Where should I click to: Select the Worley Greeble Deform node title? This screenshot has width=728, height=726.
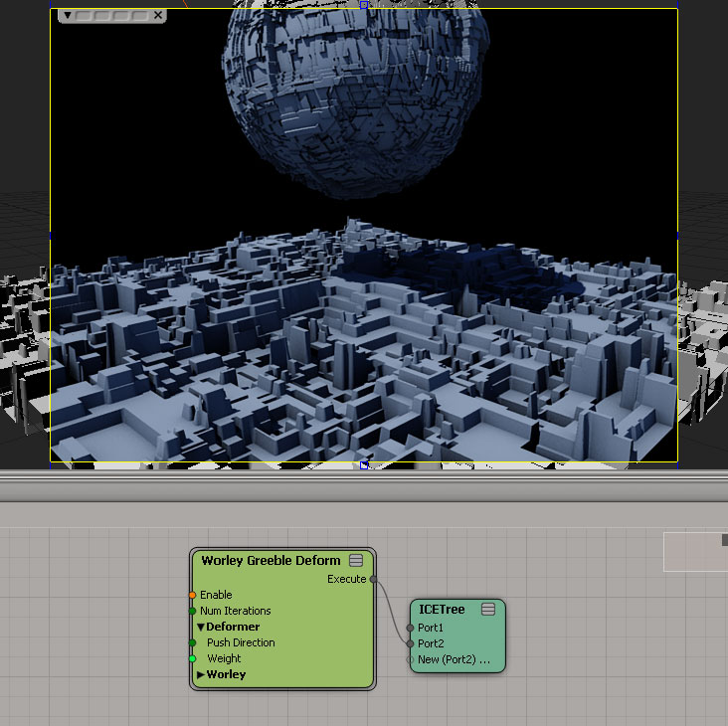(270, 561)
